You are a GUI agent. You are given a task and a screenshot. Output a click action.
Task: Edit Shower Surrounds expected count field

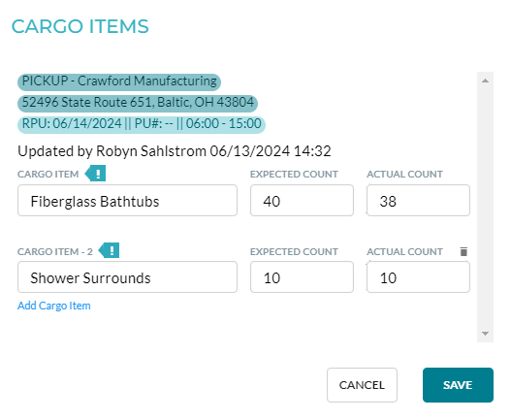302,276
